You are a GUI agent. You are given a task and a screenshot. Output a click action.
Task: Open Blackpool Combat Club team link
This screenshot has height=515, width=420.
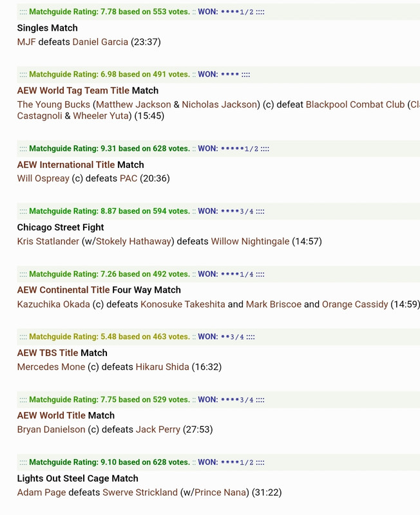(355, 104)
